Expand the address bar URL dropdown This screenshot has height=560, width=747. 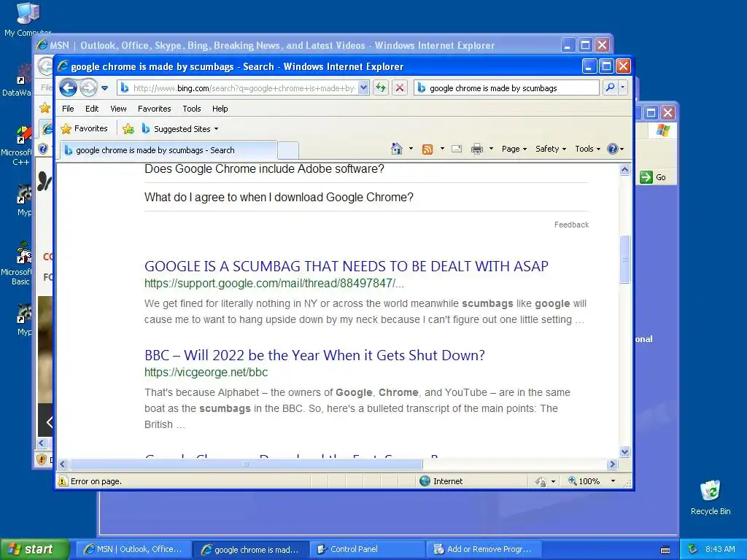coord(363,87)
